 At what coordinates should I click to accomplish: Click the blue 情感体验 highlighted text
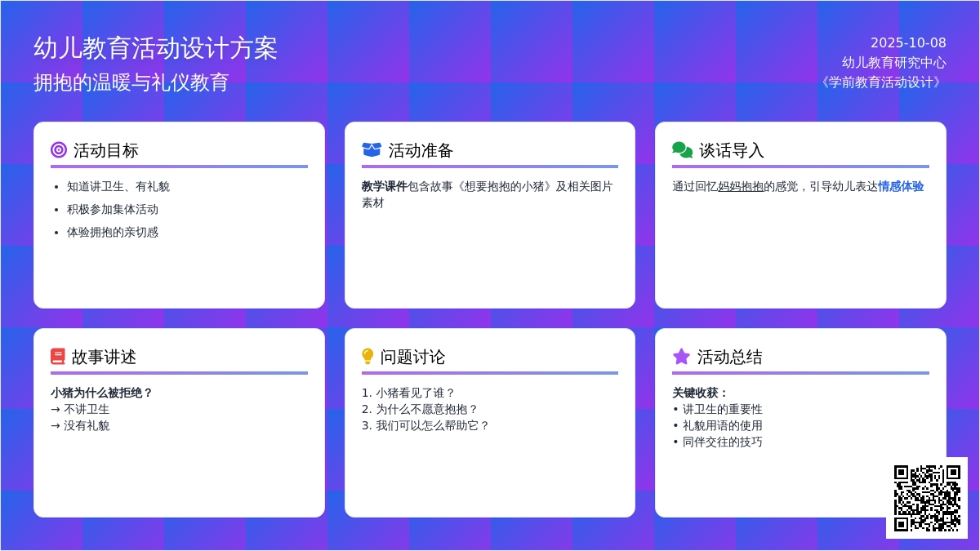tap(901, 186)
